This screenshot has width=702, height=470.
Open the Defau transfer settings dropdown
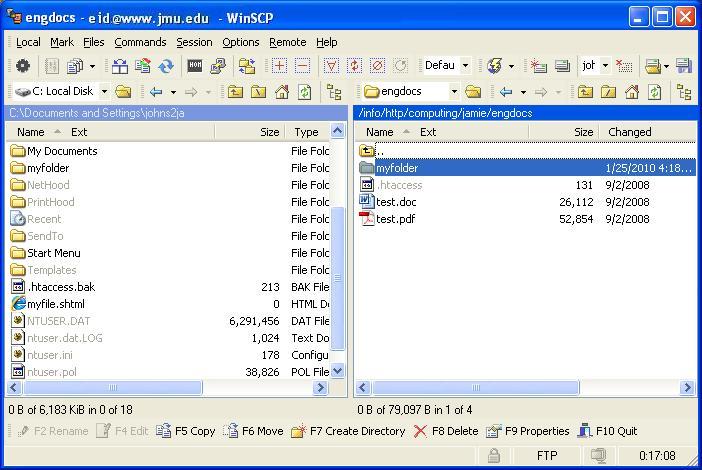(x=466, y=66)
